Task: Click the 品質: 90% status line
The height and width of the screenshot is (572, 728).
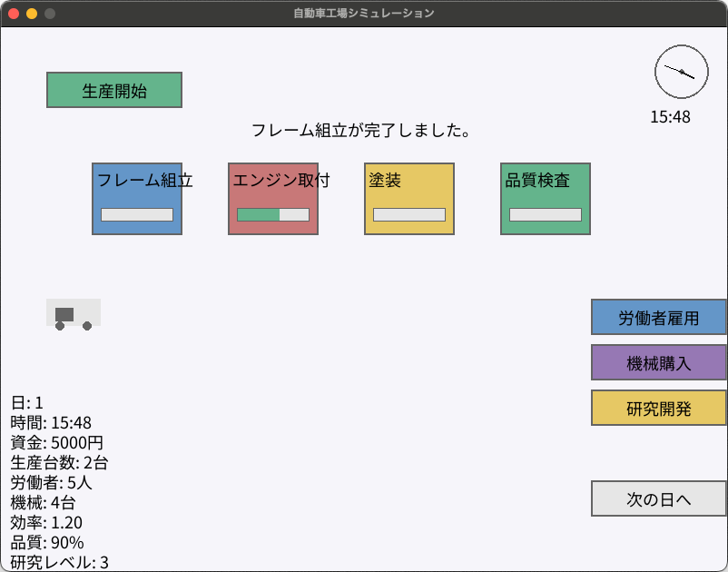Action: pos(47,542)
